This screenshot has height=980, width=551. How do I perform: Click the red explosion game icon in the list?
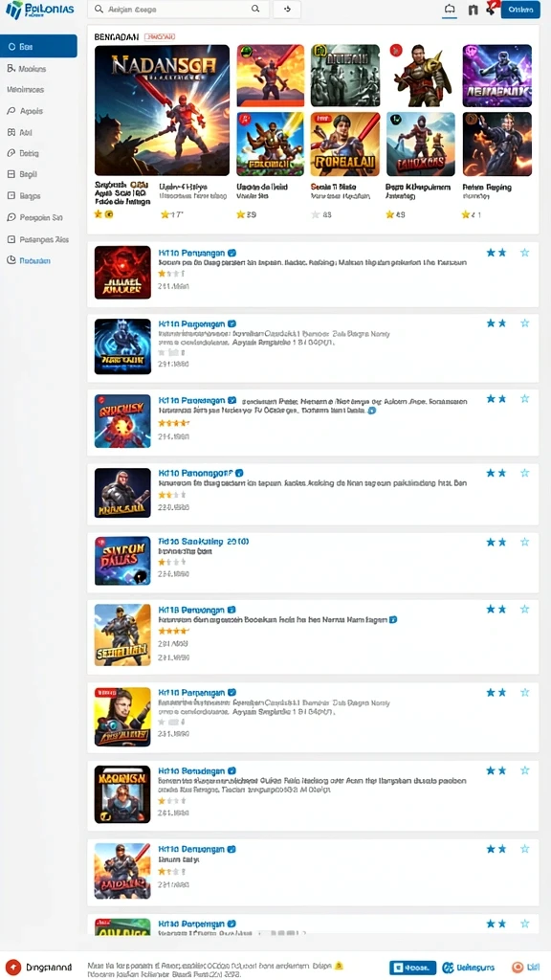(122, 421)
